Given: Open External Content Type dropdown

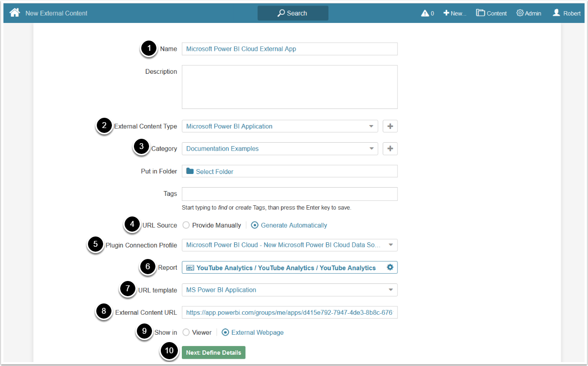Looking at the screenshot, I should pyautogui.click(x=280, y=126).
